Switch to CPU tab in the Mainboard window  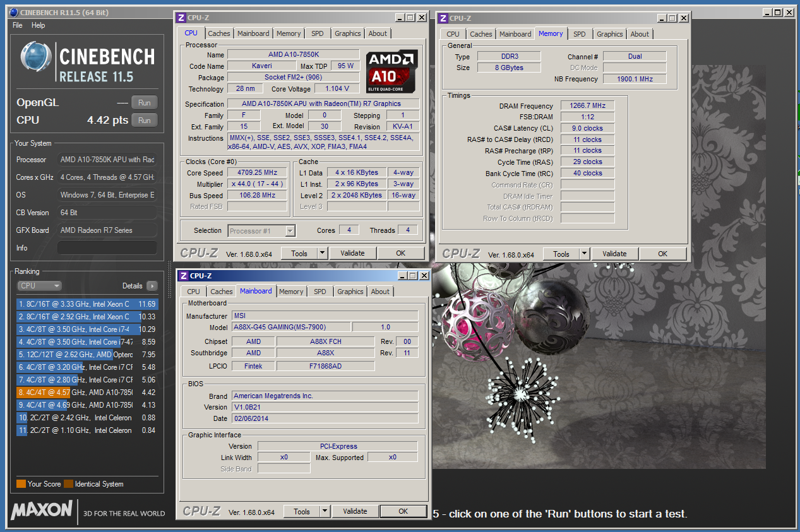click(194, 292)
